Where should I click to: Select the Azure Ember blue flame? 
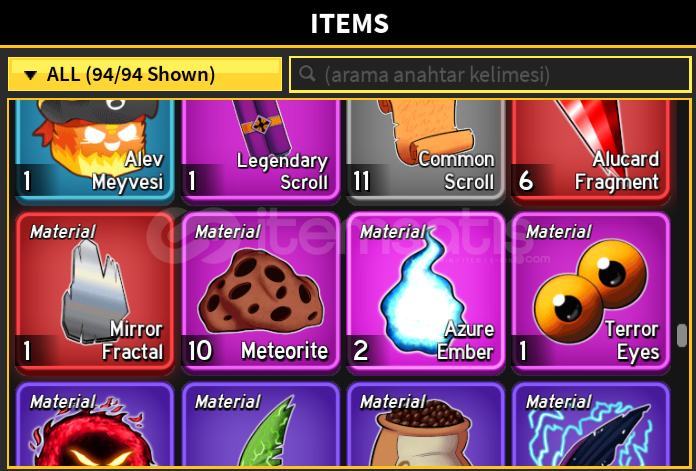[x=426, y=293]
